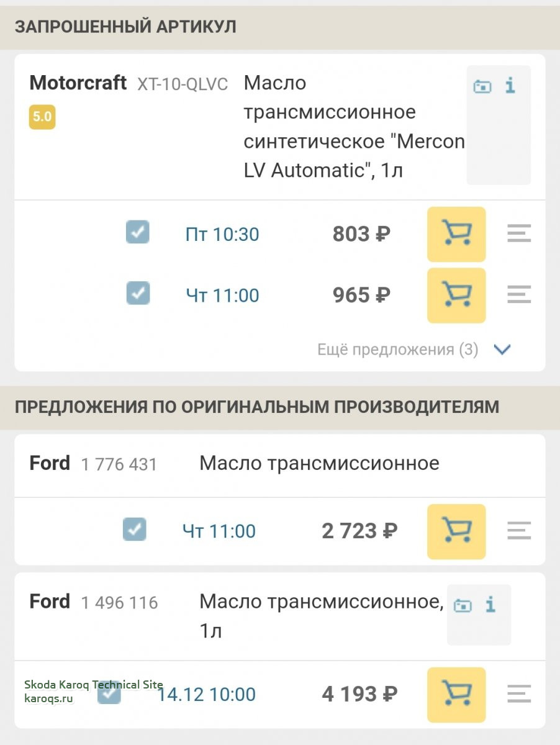Expand 'Ещё предложения (3)' chevron
This screenshot has height=745, width=560.
click(x=502, y=350)
